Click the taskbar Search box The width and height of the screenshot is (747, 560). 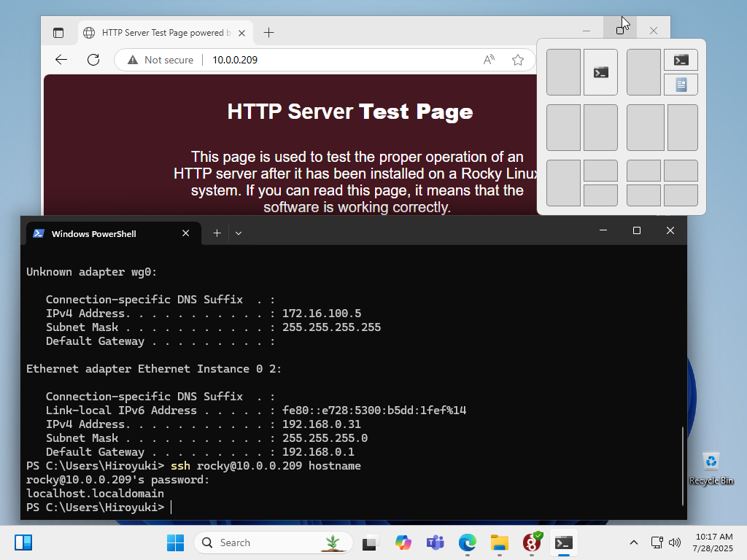274,542
